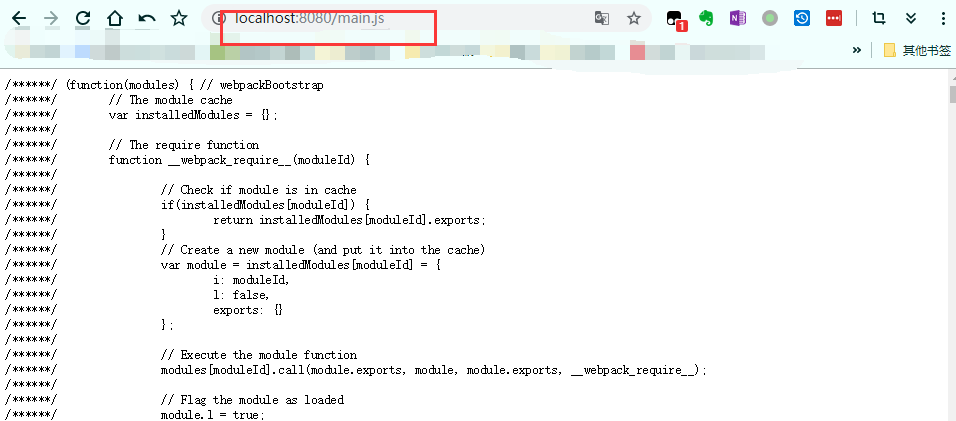The width and height of the screenshot is (956, 421).
Task: Click the forward navigation arrow
Action: (51, 18)
